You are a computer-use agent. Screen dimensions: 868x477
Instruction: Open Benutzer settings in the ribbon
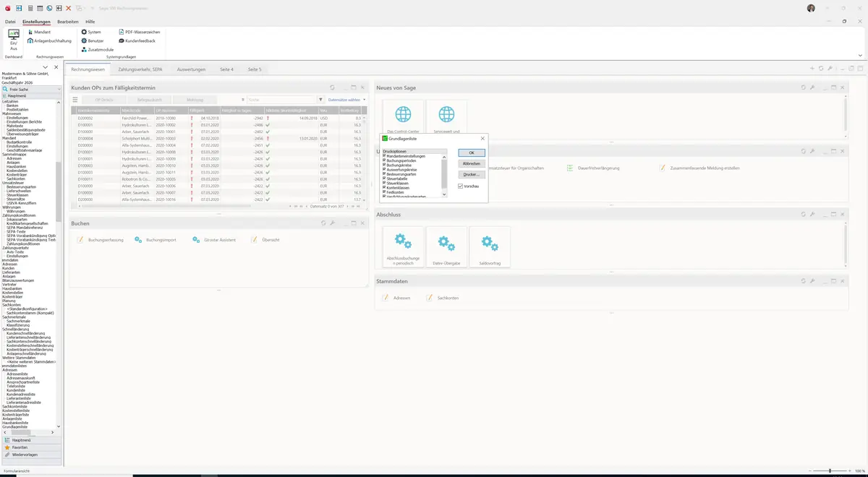pos(93,41)
